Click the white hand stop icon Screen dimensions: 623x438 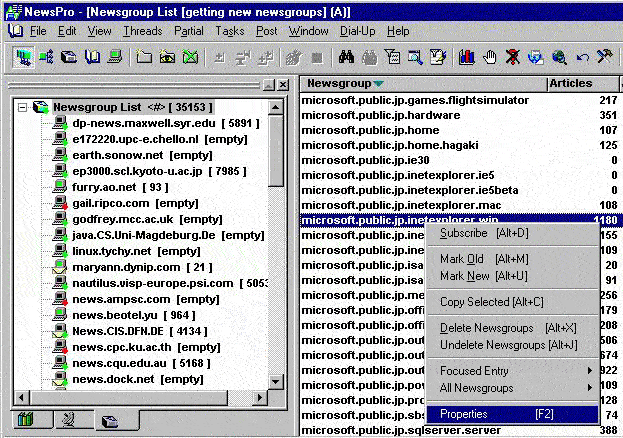tap(490, 58)
